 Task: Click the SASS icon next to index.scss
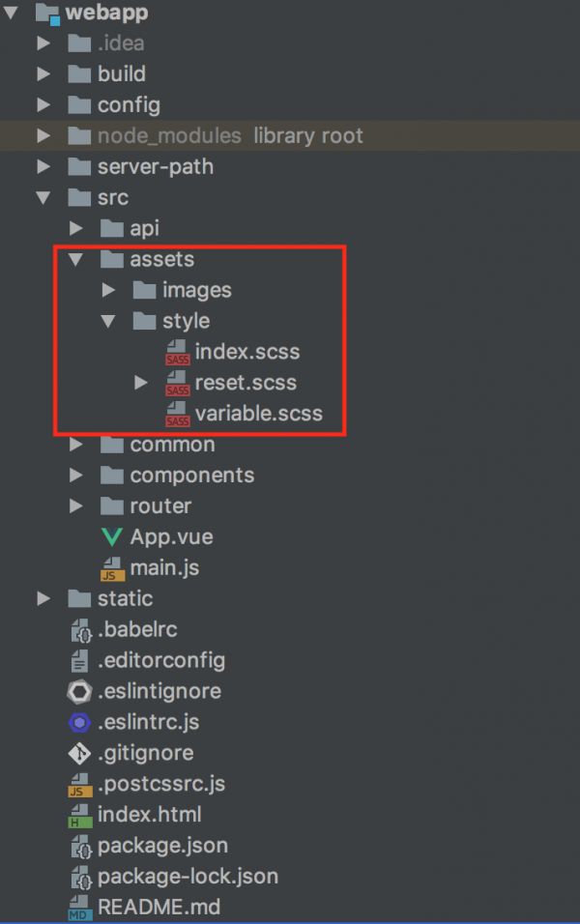click(x=177, y=353)
